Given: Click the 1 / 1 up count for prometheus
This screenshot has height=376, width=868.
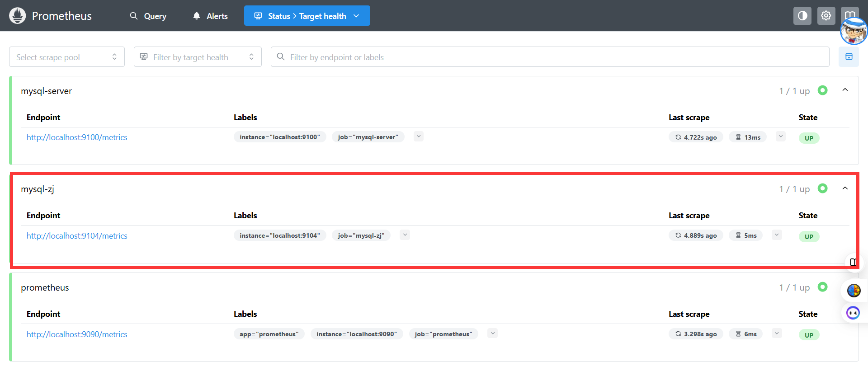Looking at the screenshot, I should point(794,287).
